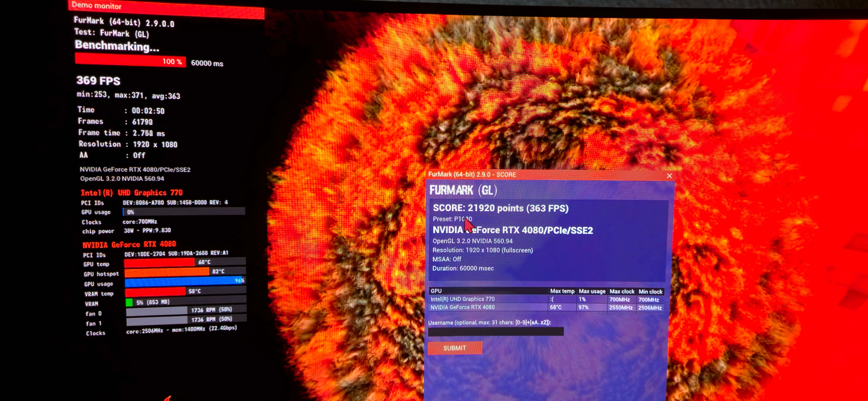This screenshot has height=401, width=868.
Task: Click the red benchmarking 100% progress bar
Action: [x=130, y=60]
